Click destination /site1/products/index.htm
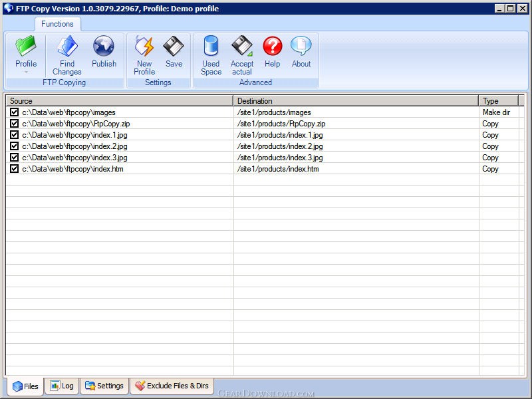This screenshot has height=399, width=532. click(278, 169)
